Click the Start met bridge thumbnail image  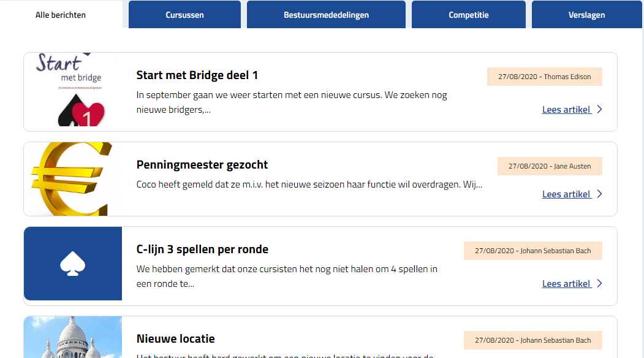click(x=73, y=92)
